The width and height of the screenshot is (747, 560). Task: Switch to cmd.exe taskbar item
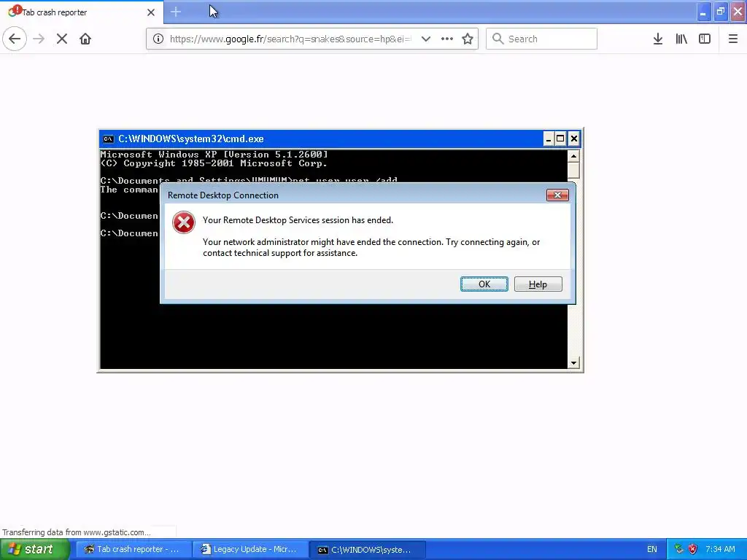368,549
